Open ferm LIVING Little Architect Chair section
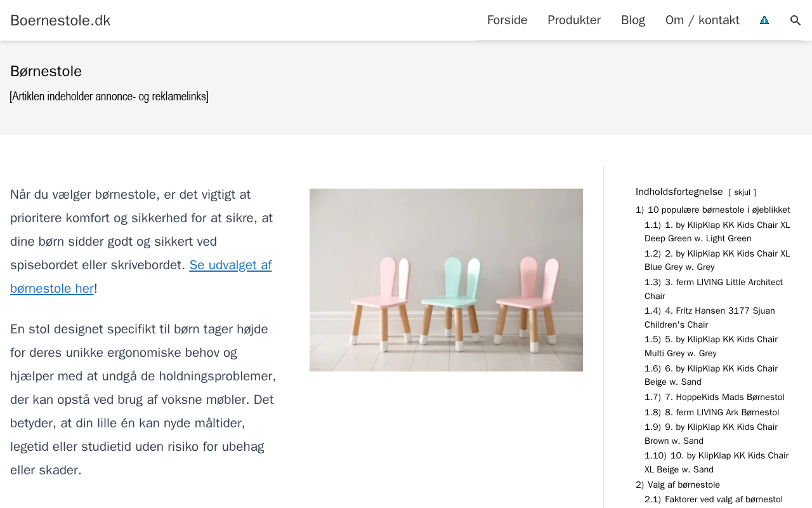The width and height of the screenshot is (812, 508). 714,289
